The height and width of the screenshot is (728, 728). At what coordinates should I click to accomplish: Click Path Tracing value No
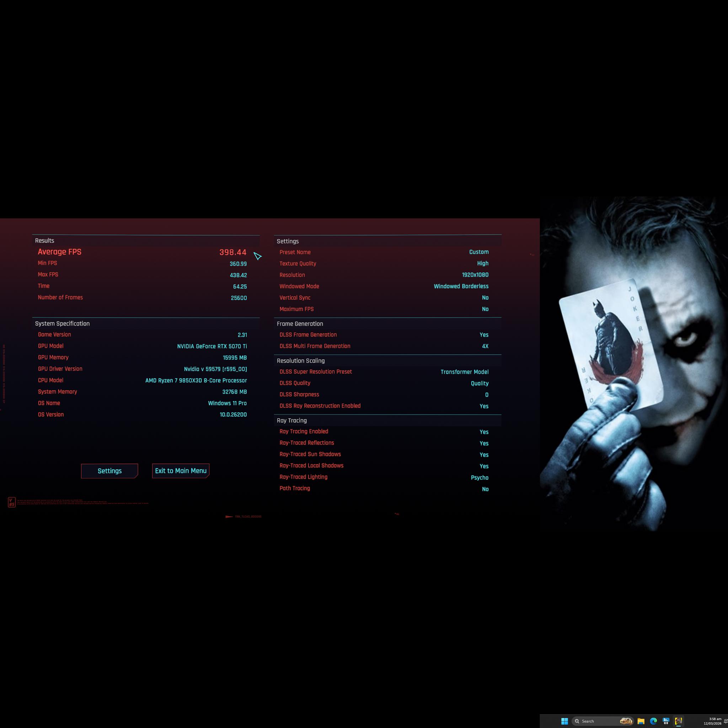[485, 489]
